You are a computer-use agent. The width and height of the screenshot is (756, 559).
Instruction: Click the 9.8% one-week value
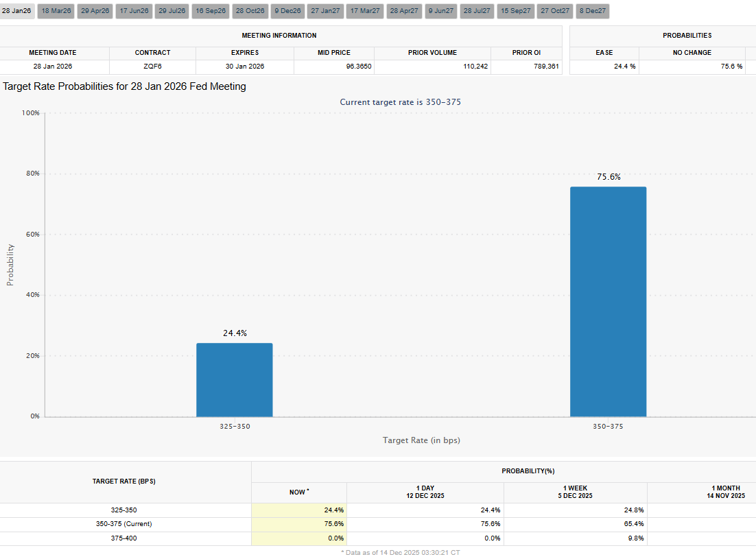point(636,538)
